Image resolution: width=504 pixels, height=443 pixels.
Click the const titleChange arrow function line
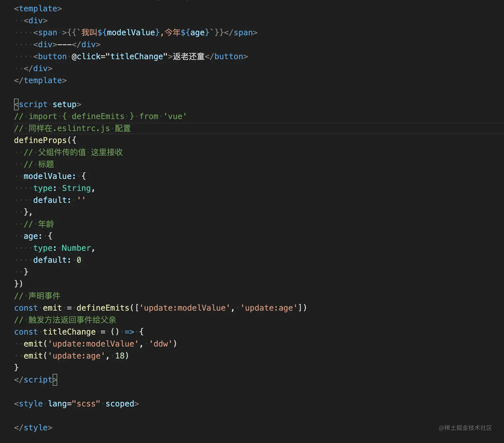pos(79,332)
